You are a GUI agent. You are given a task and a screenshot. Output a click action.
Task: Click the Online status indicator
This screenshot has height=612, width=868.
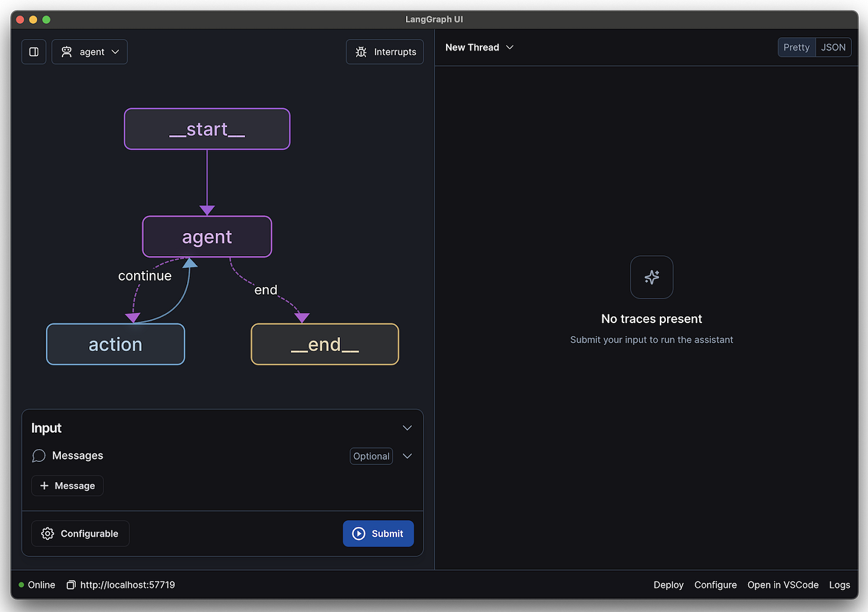37,585
